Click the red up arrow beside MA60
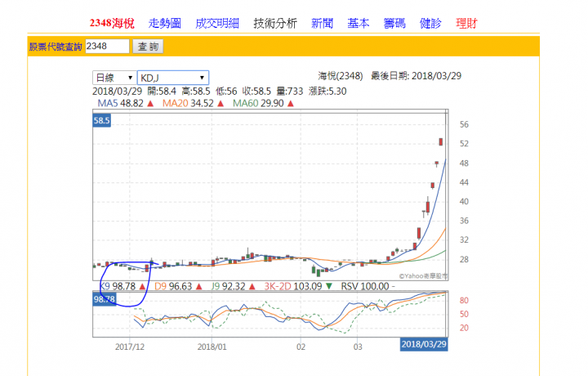Screen dimensions: 588x376 point(291,103)
